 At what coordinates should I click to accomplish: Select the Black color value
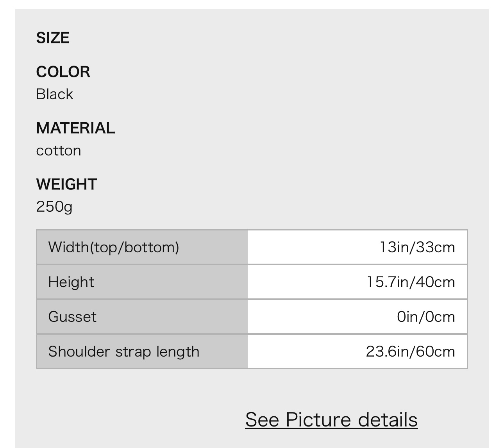pyautogui.click(x=54, y=94)
